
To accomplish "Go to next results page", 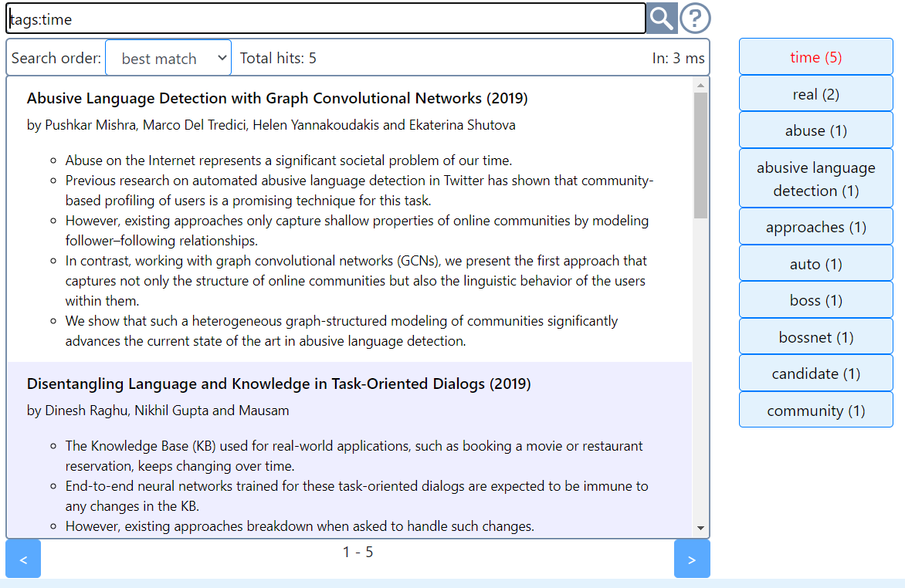I will click(x=691, y=559).
